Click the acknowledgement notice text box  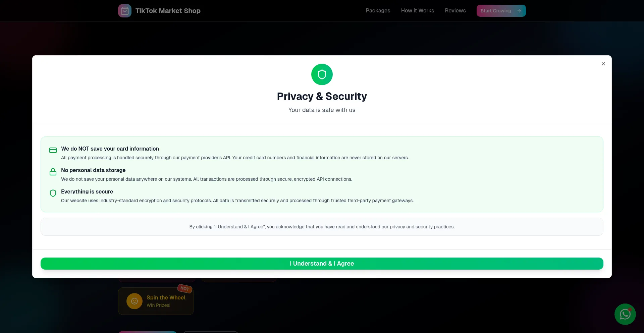tap(322, 227)
